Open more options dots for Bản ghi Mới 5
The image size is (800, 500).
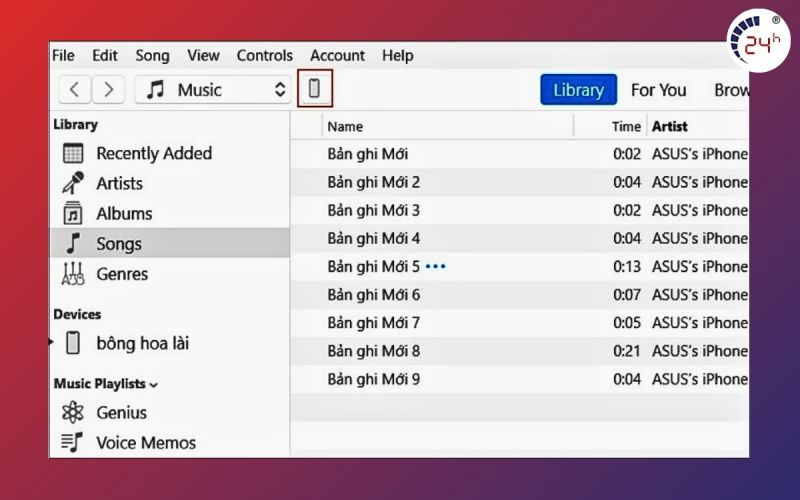pos(436,267)
